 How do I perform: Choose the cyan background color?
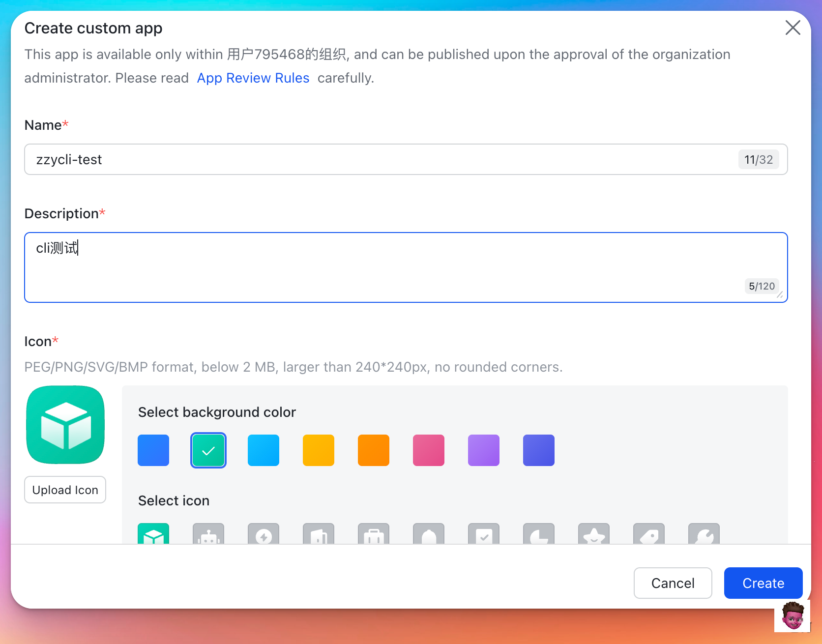[x=264, y=450]
